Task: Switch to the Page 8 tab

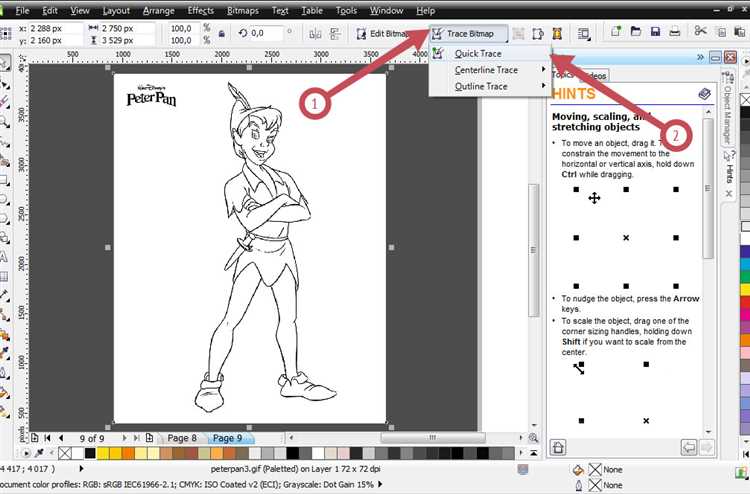Action: tap(181, 438)
